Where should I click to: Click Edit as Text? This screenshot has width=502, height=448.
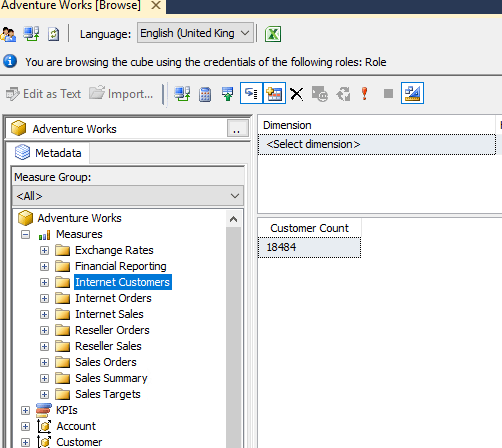pyautogui.click(x=43, y=94)
